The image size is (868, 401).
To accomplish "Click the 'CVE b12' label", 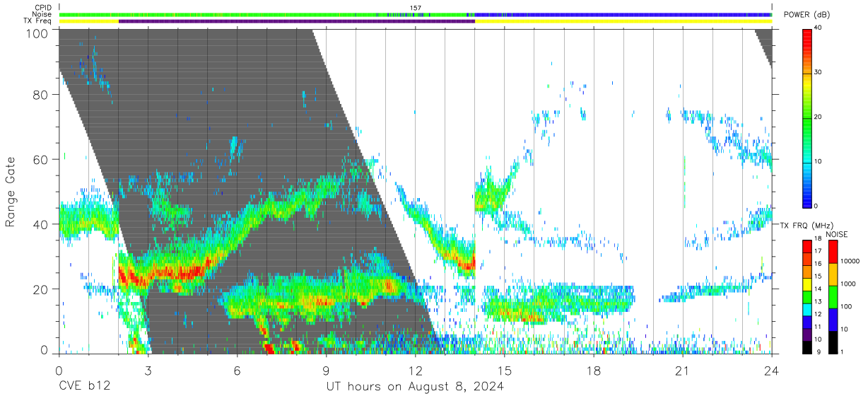I will 84,387.
